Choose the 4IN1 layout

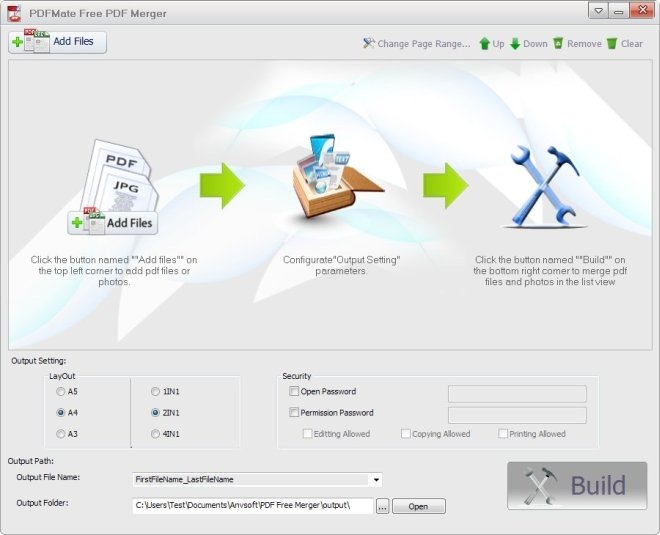[x=165, y=434]
